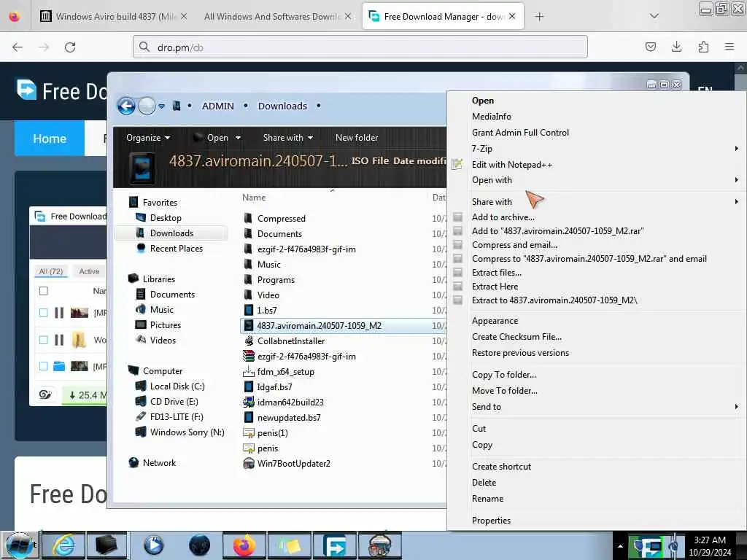
Task: Click the Explorer forward navigation button
Action: pyautogui.click(x=147, y=106)
